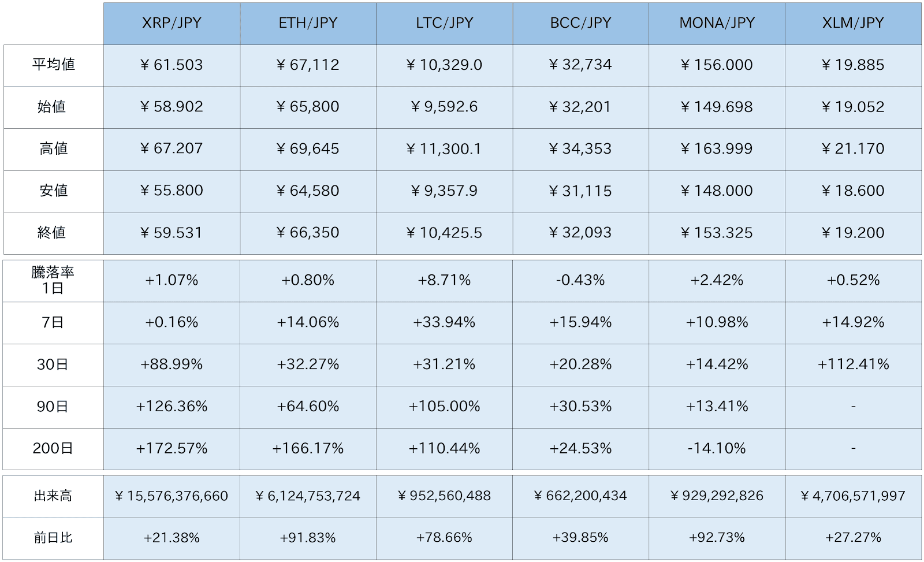
Task: Select the 安値 row label
Action: pyautogui.click(x=53, y=191)
